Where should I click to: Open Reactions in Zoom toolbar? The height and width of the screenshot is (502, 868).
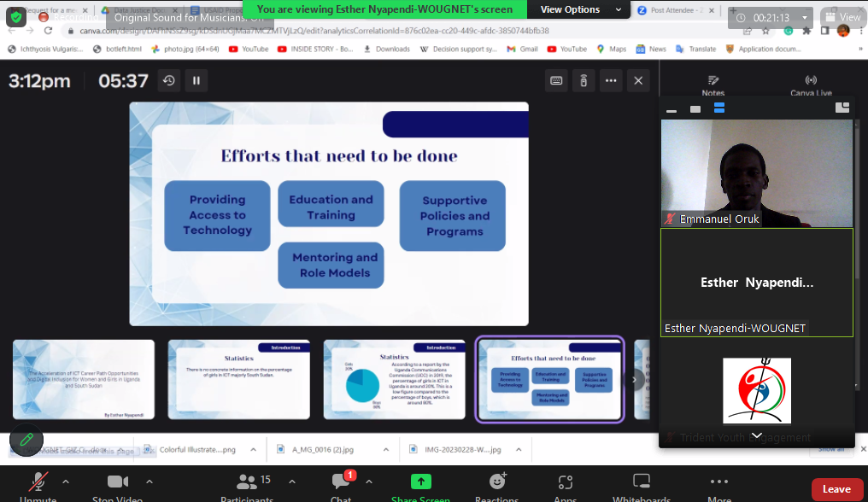tap(496, 486)
